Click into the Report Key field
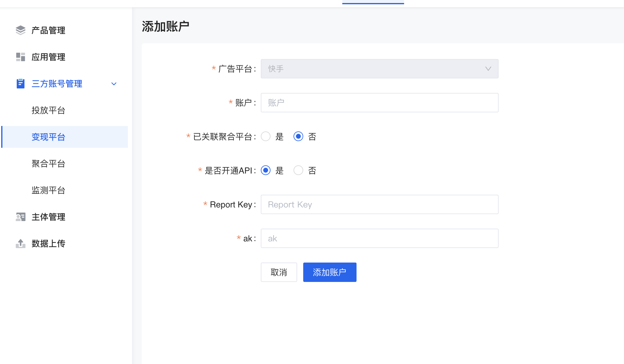This screenshot has width=624, height=364. click(379, 204)
